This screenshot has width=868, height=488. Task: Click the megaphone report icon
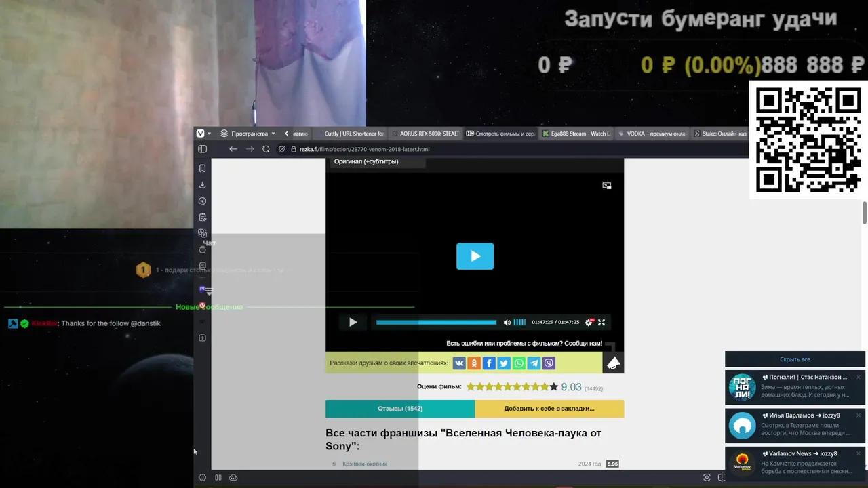[613, 363]
